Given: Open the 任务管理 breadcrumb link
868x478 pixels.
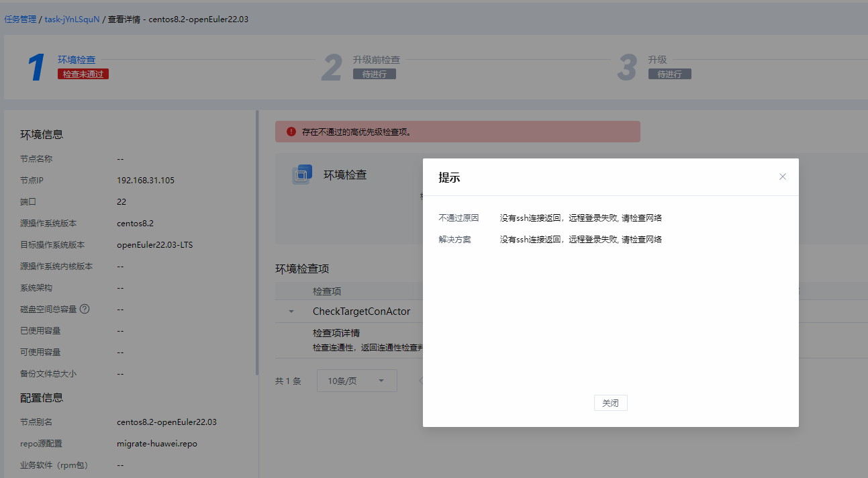Looking at the screenshot, I should tap(20, 19).
